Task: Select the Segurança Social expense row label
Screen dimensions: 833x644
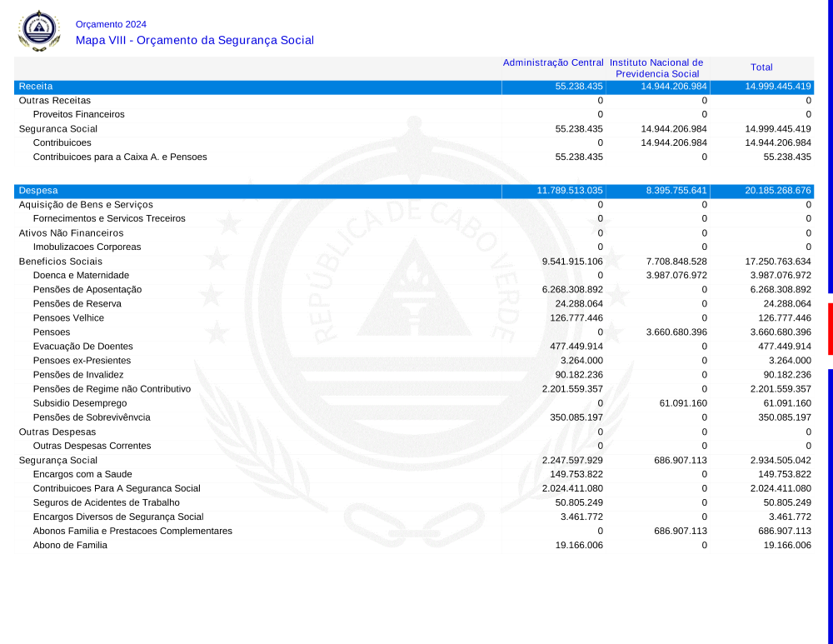Action: 58,461
